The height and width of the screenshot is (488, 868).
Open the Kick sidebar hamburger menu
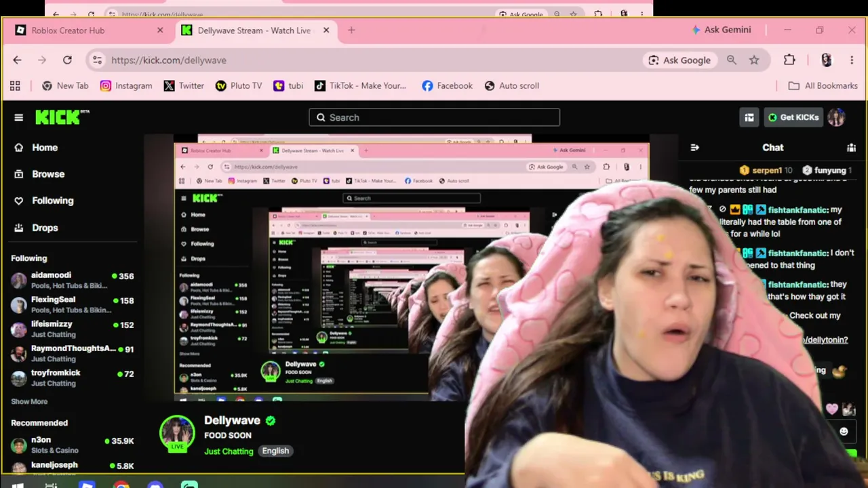[x=18, y=117]
